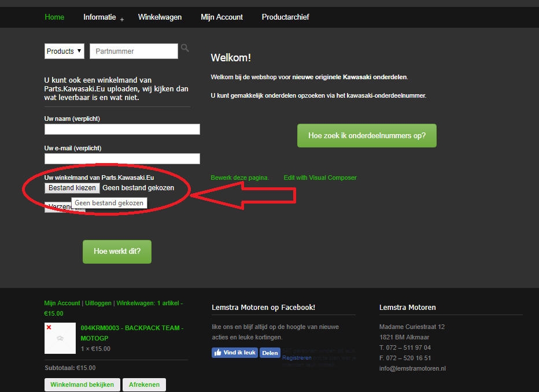Open the BACKPACK TEAM MOTOGP product link
Viewport: 539px width, 392px height.
click(132, 333)
